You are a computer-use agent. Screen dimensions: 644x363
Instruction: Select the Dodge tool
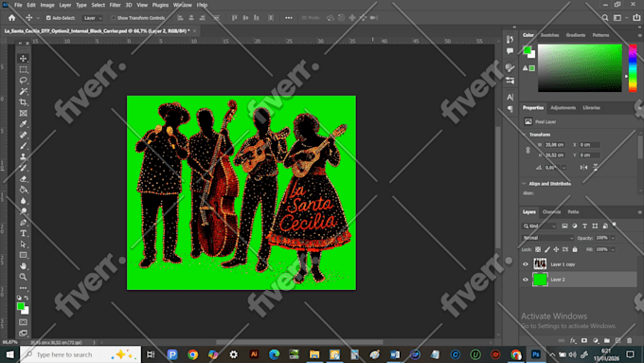click(23, 211)
